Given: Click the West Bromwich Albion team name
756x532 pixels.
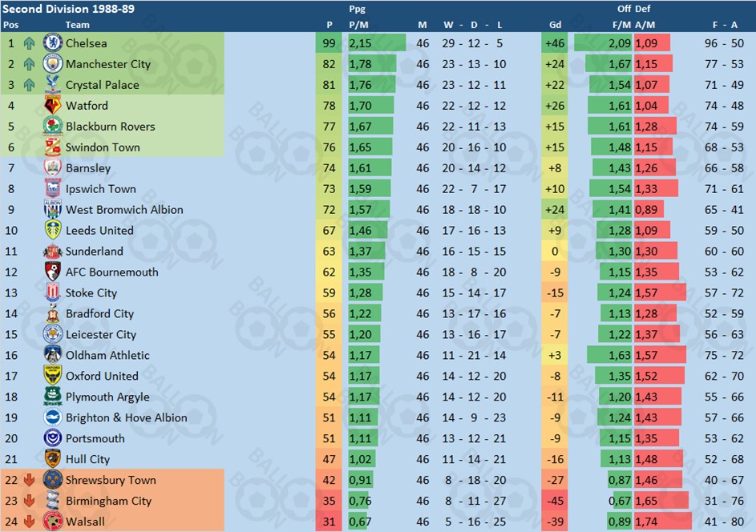Looking at the screenshot, I should pyautogui.click(x=124, y=210).
